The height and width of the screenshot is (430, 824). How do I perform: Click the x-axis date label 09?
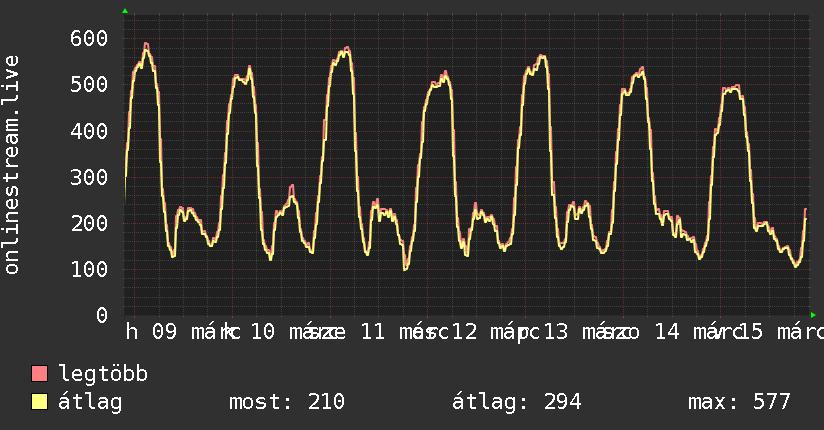point(164,332)
